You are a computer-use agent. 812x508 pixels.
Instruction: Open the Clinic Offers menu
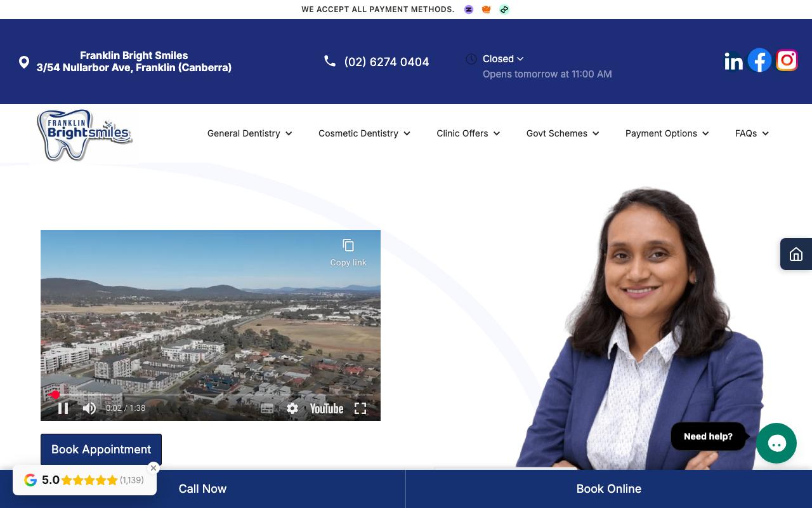(468, 133)
